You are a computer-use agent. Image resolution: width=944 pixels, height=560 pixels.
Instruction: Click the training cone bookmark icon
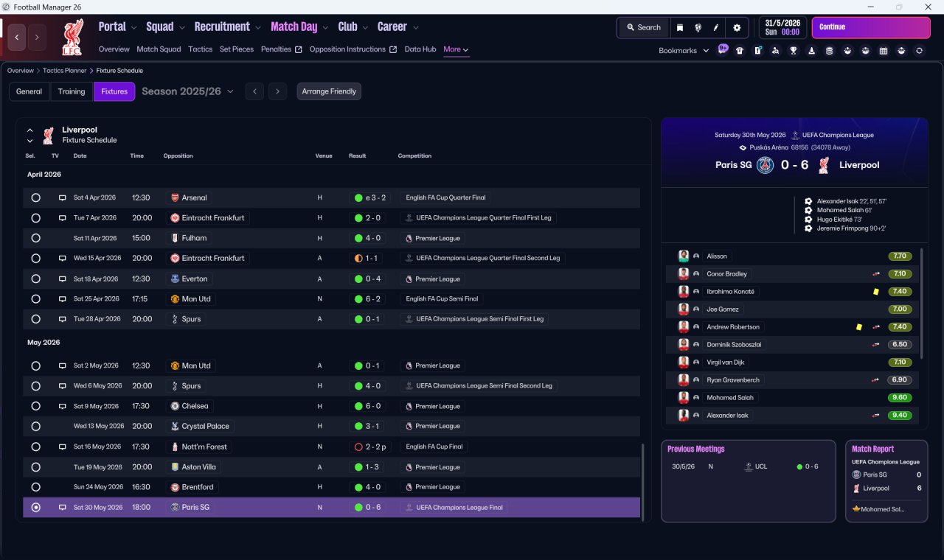click(811, 51)
